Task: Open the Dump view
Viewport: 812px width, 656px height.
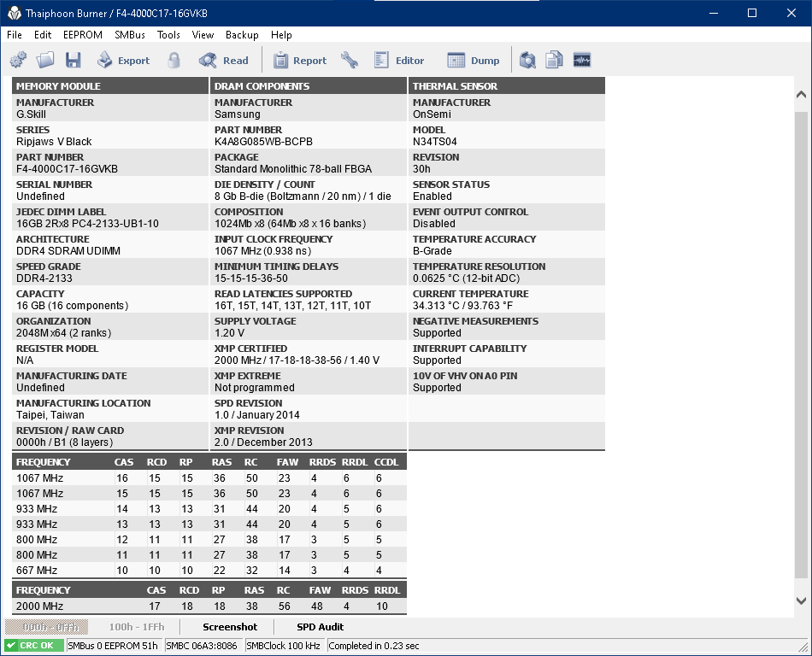Action: [x=474, y=60]
